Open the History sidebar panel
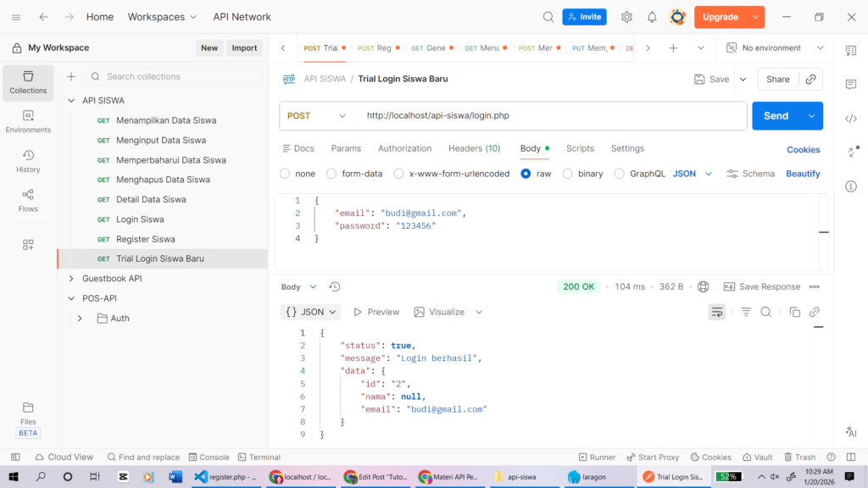This screenshot has width=868, height=488. coord(28,161)
